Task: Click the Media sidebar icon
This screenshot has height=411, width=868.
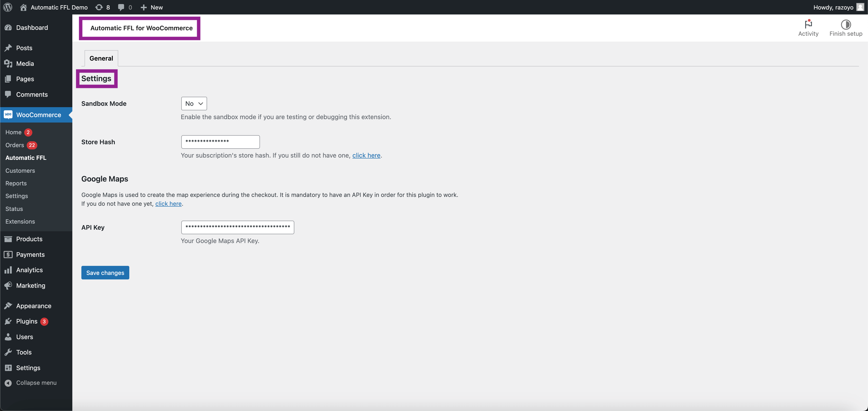Action: pos(9,63)
